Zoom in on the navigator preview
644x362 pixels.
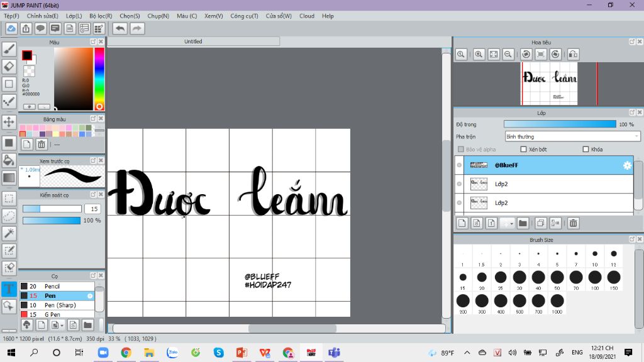pyautogui.click(x=479, y=54)
